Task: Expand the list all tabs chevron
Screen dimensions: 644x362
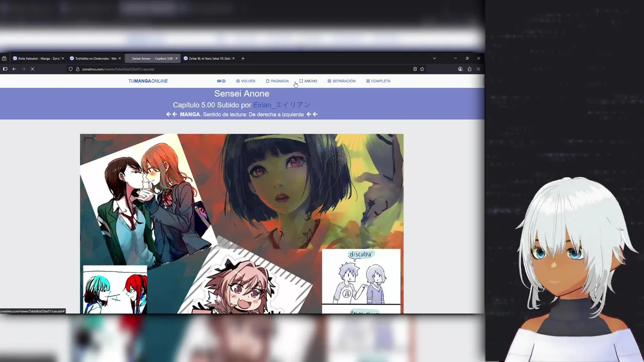Action: click(435, 58)
